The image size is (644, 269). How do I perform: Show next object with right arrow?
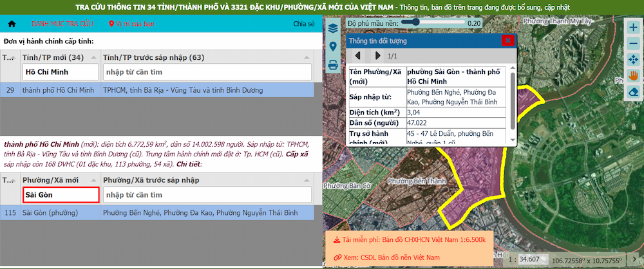coord(377,56)
